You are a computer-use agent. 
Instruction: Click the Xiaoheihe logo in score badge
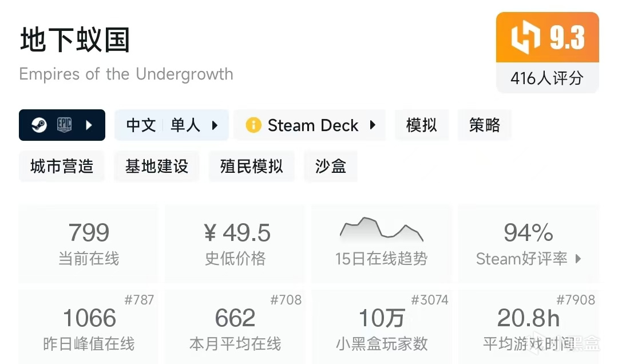525,38
